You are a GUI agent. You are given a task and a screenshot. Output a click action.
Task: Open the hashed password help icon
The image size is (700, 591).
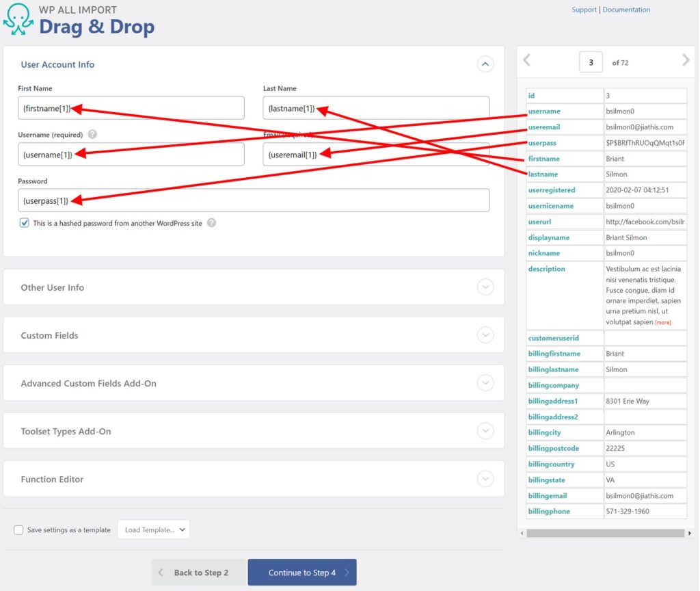(212, 222)
